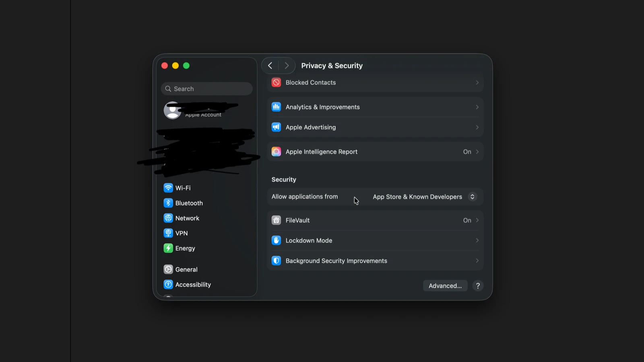Click the Advanced... button
This screenshot has width=644, height=362.
tap(445, 286)
